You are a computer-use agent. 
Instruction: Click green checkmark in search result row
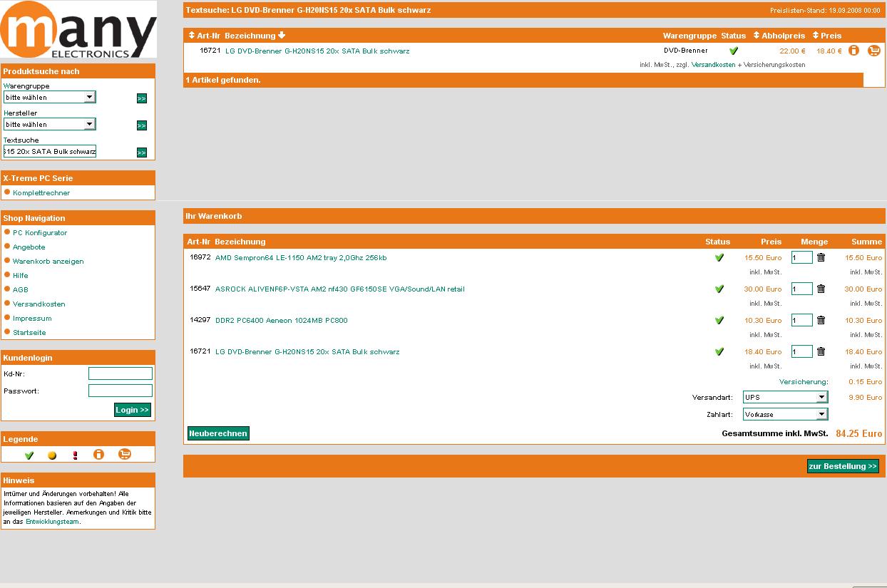pos(734,51)
